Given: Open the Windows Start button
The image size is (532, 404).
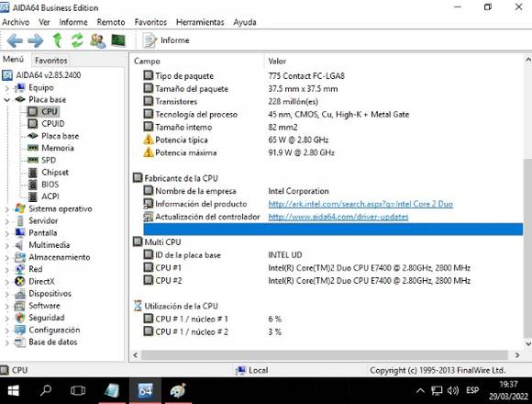Looking at the screenshot, I should click(13, 391).
